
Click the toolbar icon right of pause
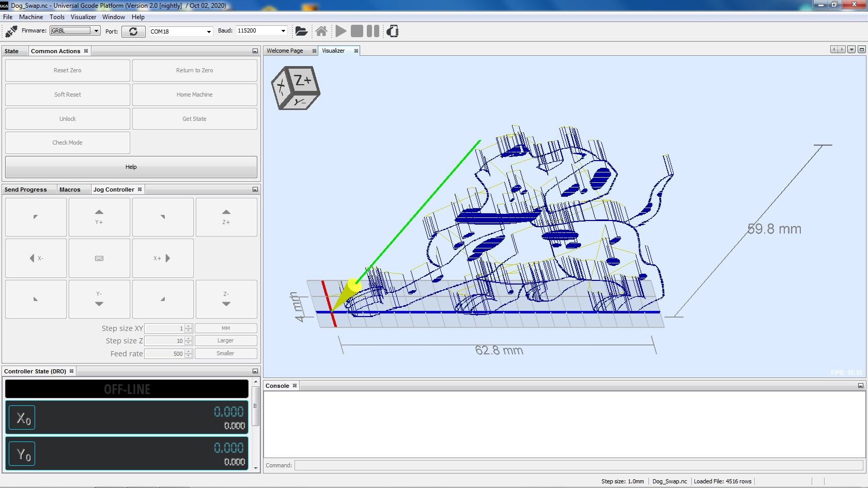[393, 32]
